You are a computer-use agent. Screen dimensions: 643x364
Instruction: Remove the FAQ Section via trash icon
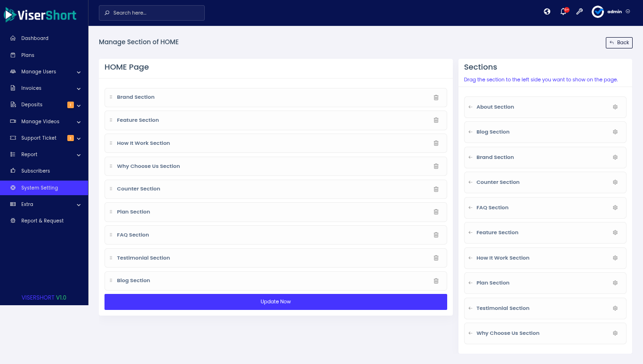pos(436,235)
